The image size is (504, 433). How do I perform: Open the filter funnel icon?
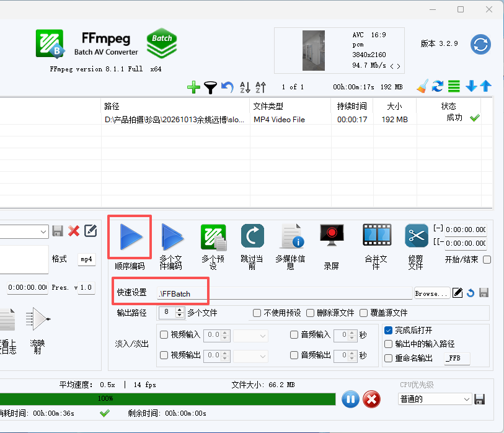[211, 87]
